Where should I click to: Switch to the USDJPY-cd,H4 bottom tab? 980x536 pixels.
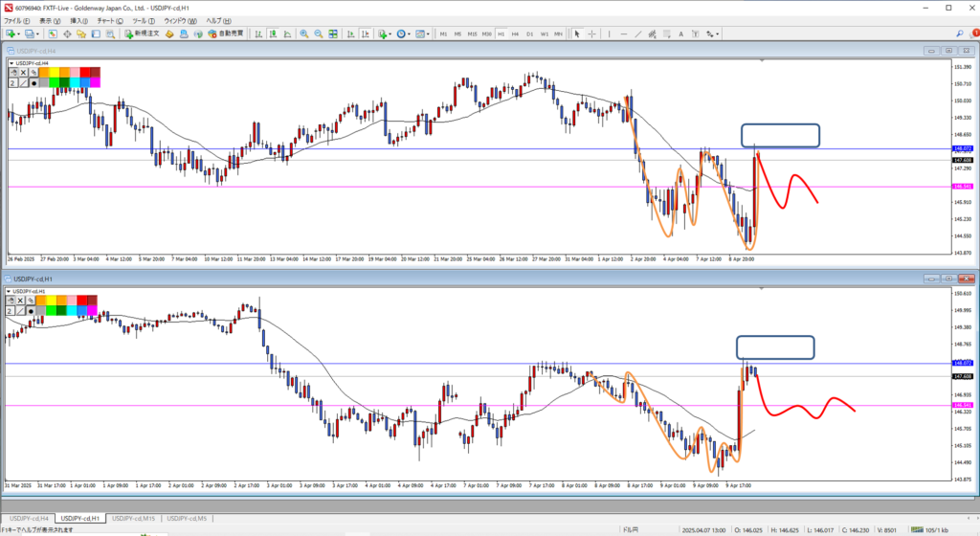[x=28, y=519]
